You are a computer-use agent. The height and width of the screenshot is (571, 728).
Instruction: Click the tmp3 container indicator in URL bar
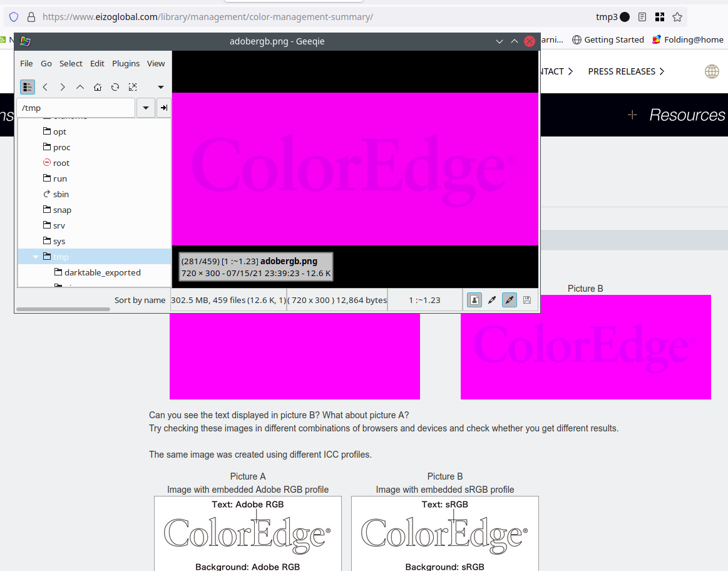coord(612,17)
